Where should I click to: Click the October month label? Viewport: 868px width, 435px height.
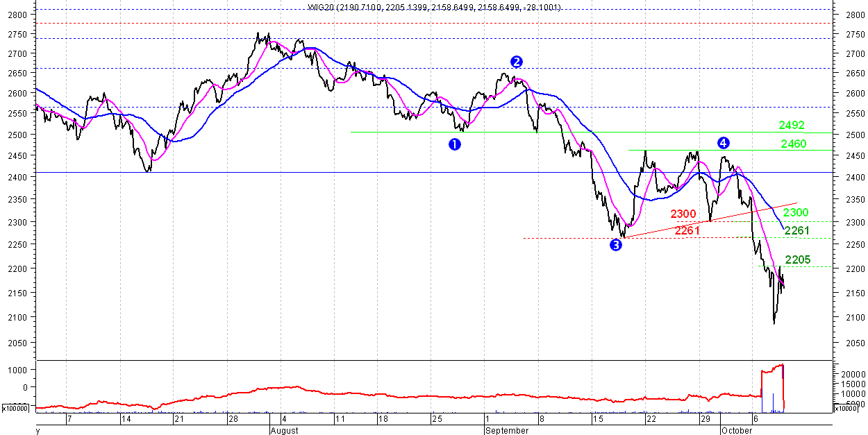(x=737, y=430)
